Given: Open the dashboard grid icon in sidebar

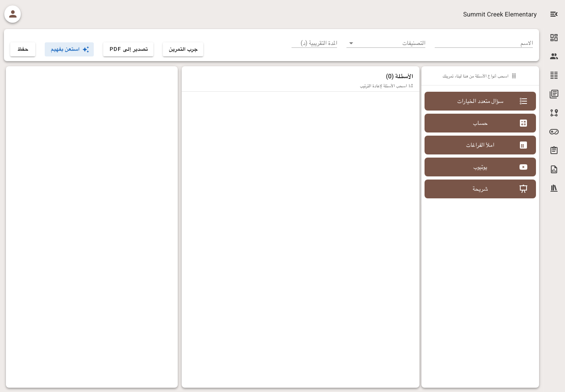Looking at the screenshot, I should point(554,38).
